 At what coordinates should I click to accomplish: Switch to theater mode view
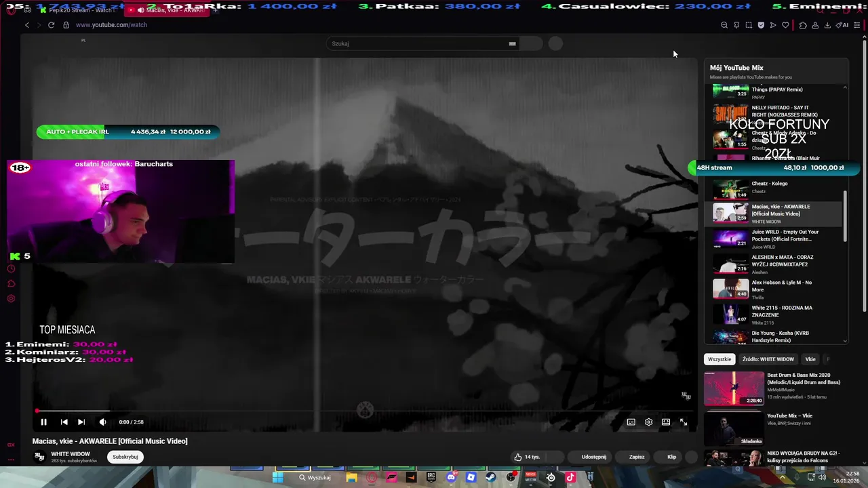pyautogui.click(x=666, y=422)
